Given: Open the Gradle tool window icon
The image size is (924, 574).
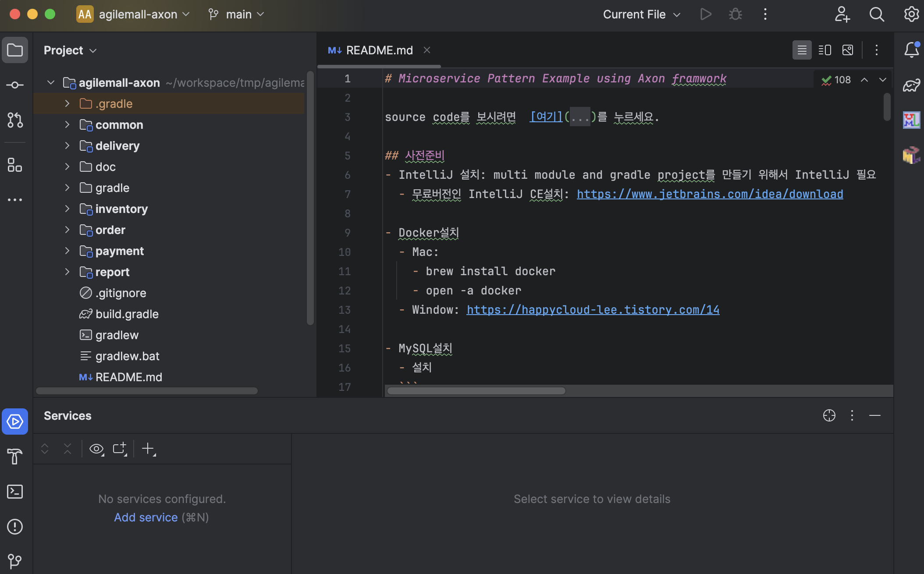Looking at the screenshot, I should coord(911,85).
